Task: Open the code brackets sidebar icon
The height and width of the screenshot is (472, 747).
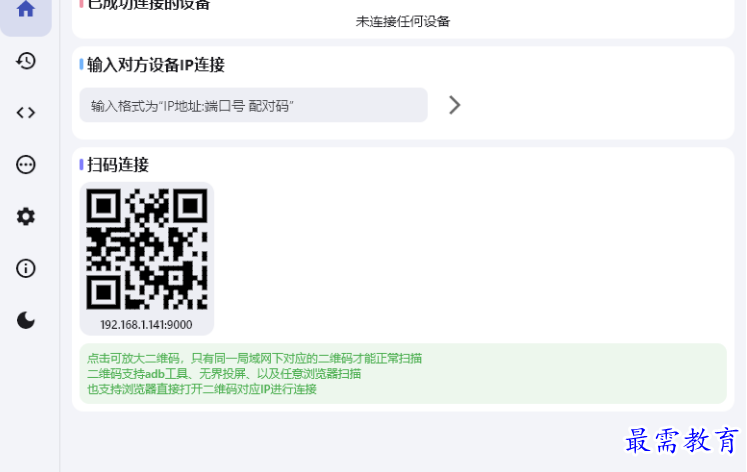Action: [26, 113]
